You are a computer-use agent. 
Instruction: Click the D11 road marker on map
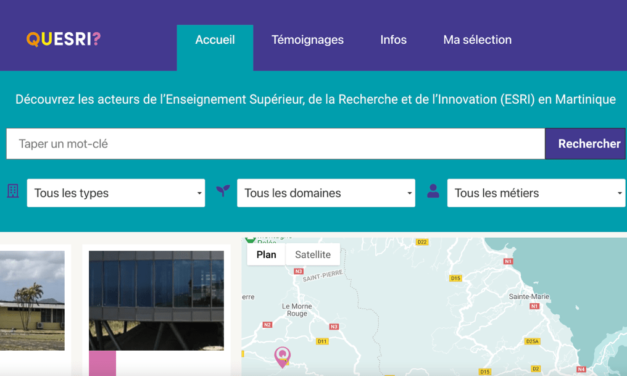click(322, 341)
